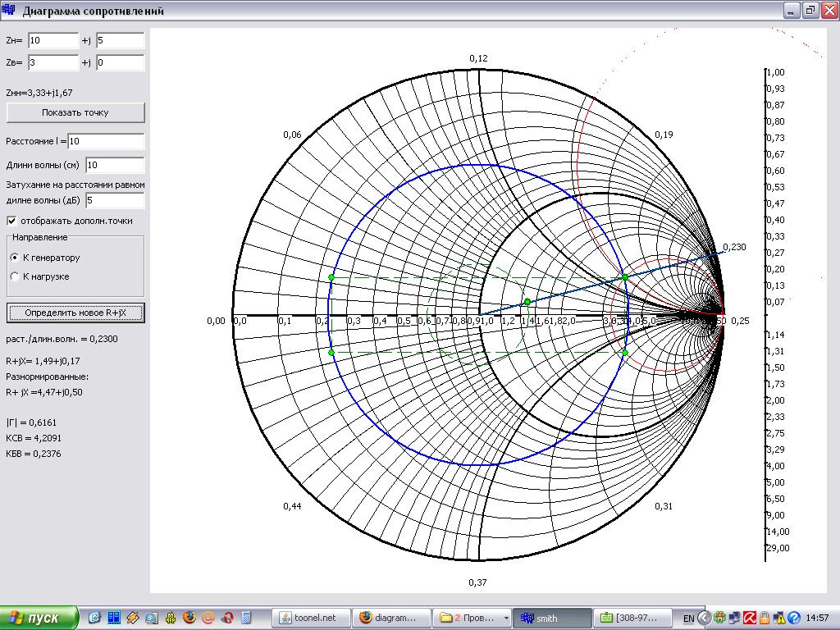
Task: Select the 'К генератору' direction option
Action: 14,258
